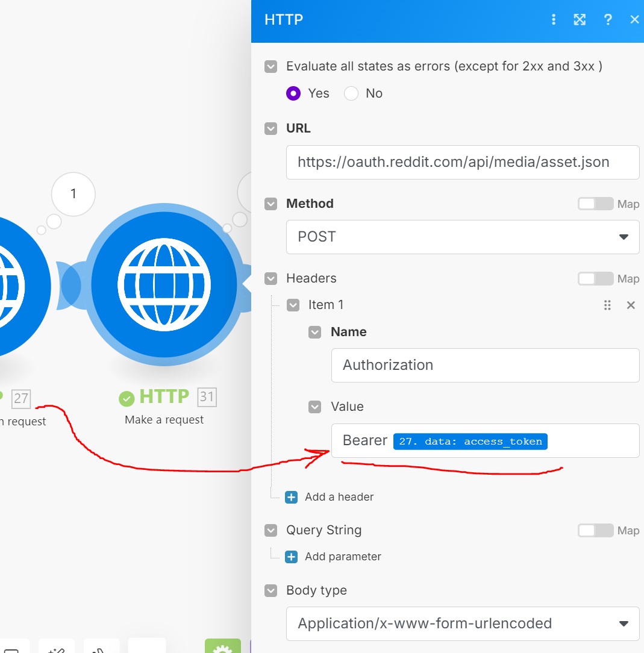Close the HTTP settings panel
Viewport: 644px width, 653px height.
point(634,19)
